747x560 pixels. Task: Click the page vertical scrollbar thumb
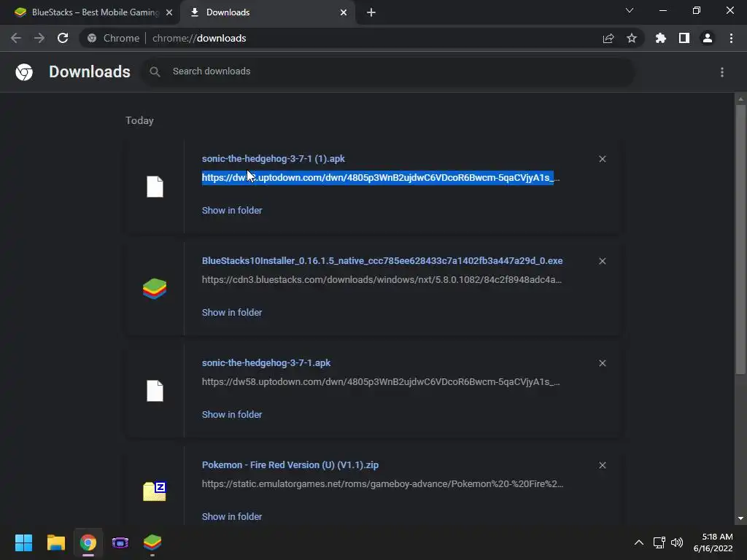740,239
